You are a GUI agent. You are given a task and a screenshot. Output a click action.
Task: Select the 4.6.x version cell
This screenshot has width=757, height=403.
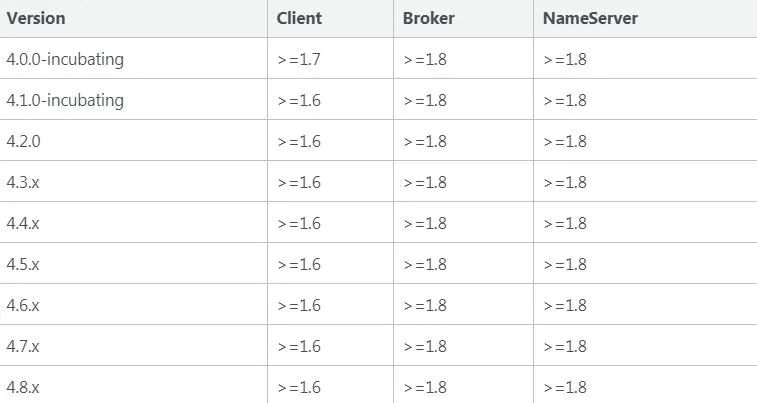click(x=23, y=306)
